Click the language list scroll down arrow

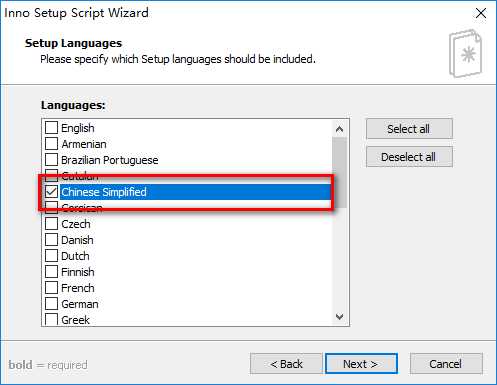[x=340, y=316]
